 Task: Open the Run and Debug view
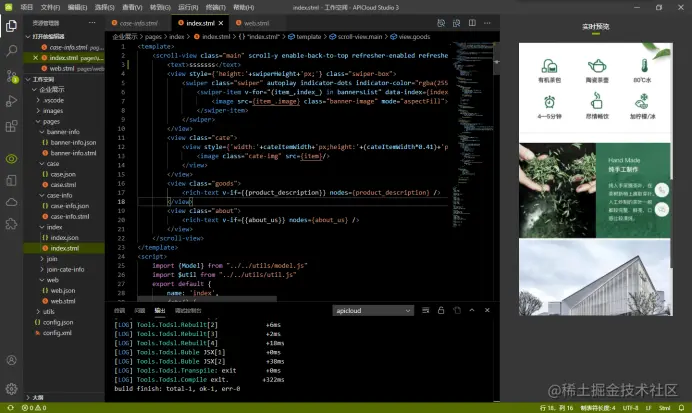pos(11,101)
